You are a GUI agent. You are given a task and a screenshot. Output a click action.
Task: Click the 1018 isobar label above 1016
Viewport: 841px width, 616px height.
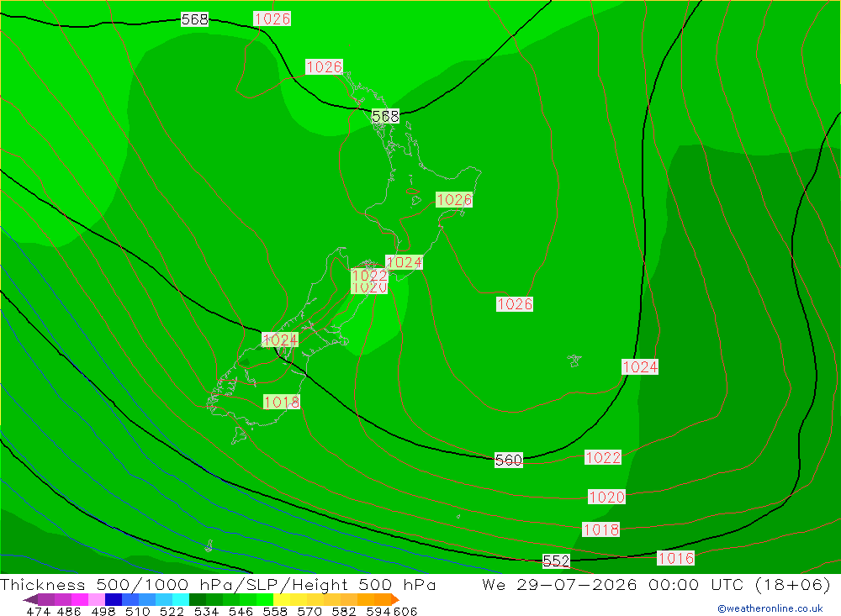601,529
